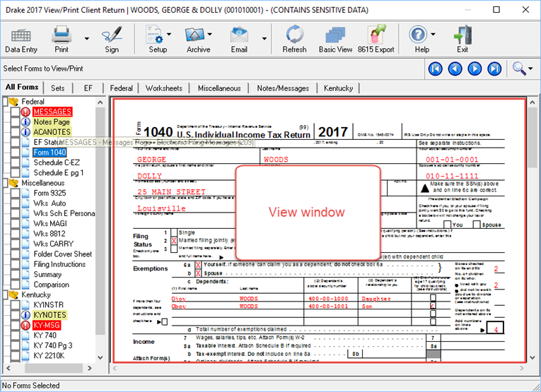Screen dimensions: 541x392
Task: Click forms list scroll right arrow
Action: click(90, 368)
